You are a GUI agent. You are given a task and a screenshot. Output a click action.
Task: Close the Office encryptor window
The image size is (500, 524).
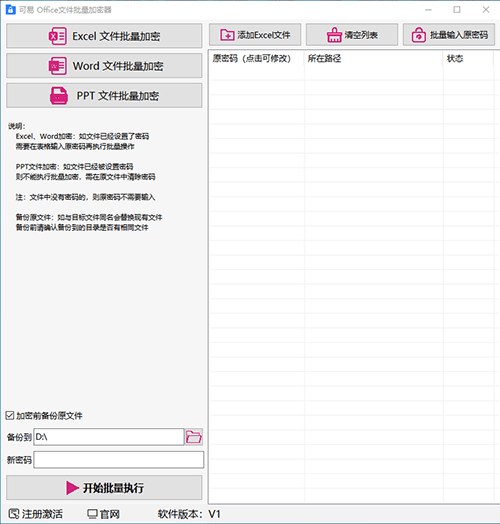pyautogui.click(x=486, y=10)
